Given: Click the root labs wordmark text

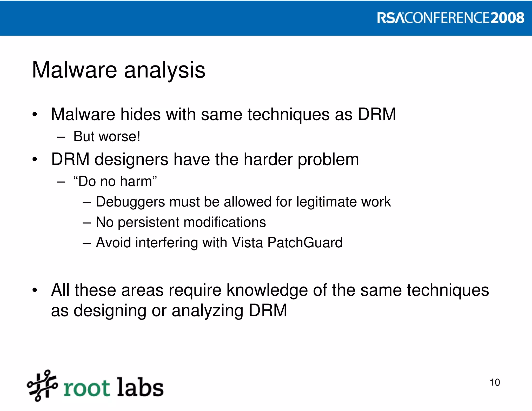Looking at the screenshot, I should coord(114,388).
